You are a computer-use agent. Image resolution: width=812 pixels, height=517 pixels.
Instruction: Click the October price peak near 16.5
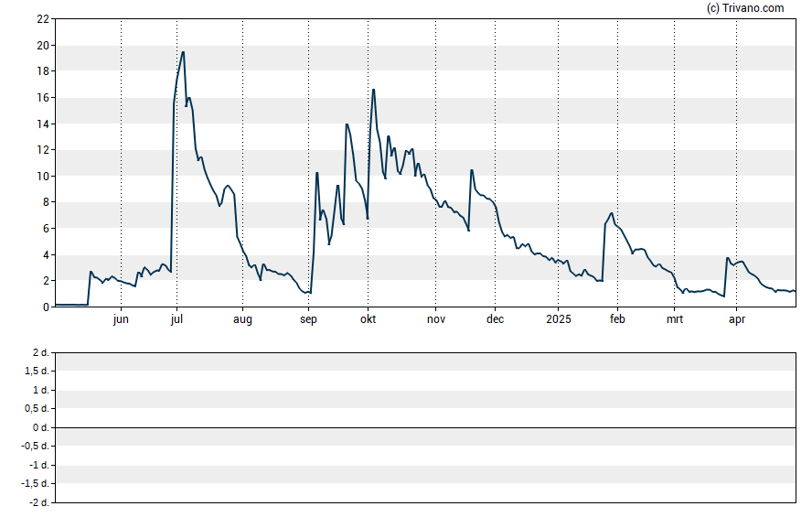pyautogui.click(x=373, y=91)
